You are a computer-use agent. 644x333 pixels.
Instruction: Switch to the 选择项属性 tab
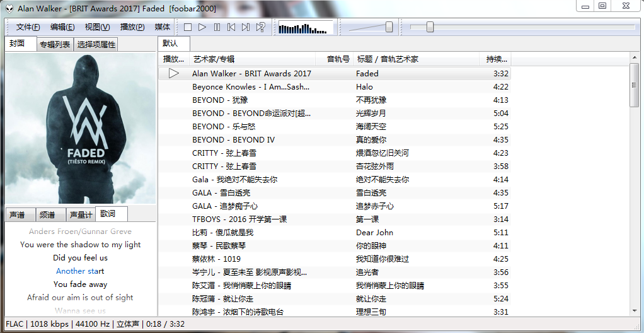pos(96,45)
